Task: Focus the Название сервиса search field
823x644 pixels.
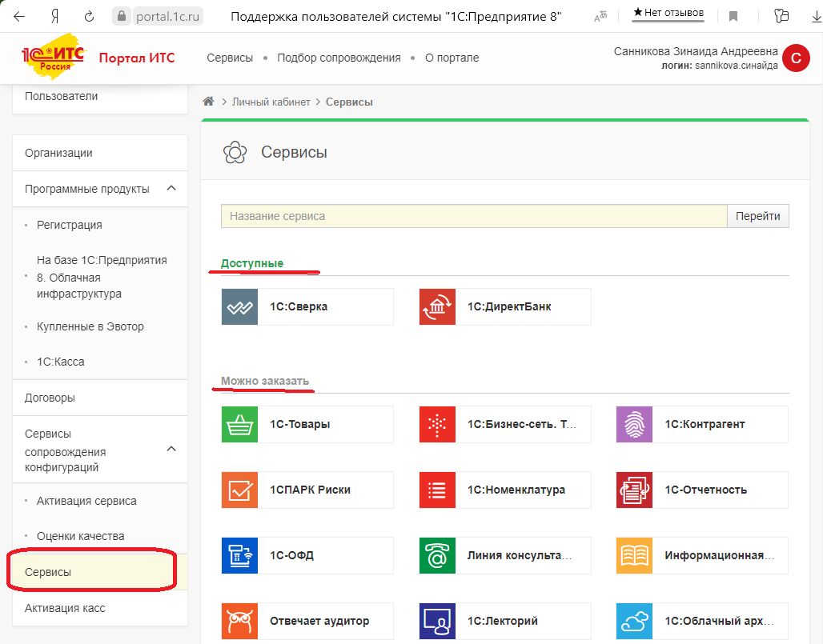Action: pos(474,216)
